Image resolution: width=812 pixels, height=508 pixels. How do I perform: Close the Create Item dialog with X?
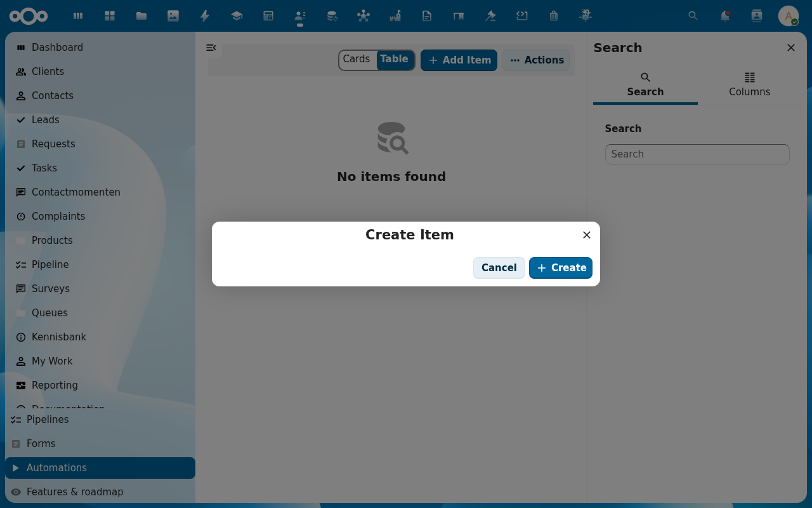pos(587,235)
